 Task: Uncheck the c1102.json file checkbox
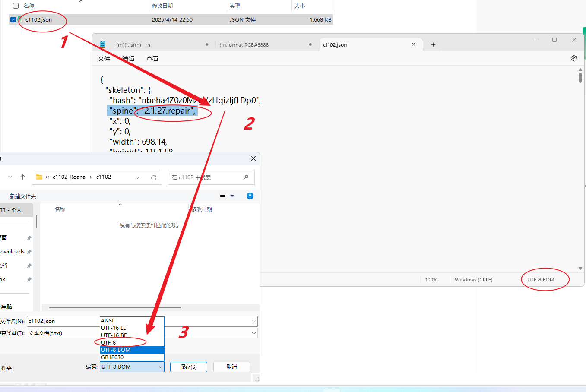13,19
